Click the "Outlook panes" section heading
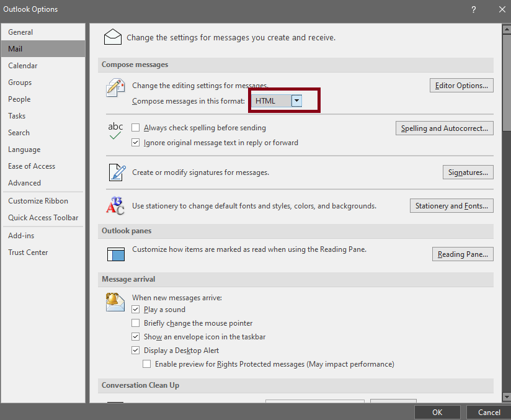Image resolution: width=511 pixels, height=420 pixels. pyautogui.click(x=127, y=231)
